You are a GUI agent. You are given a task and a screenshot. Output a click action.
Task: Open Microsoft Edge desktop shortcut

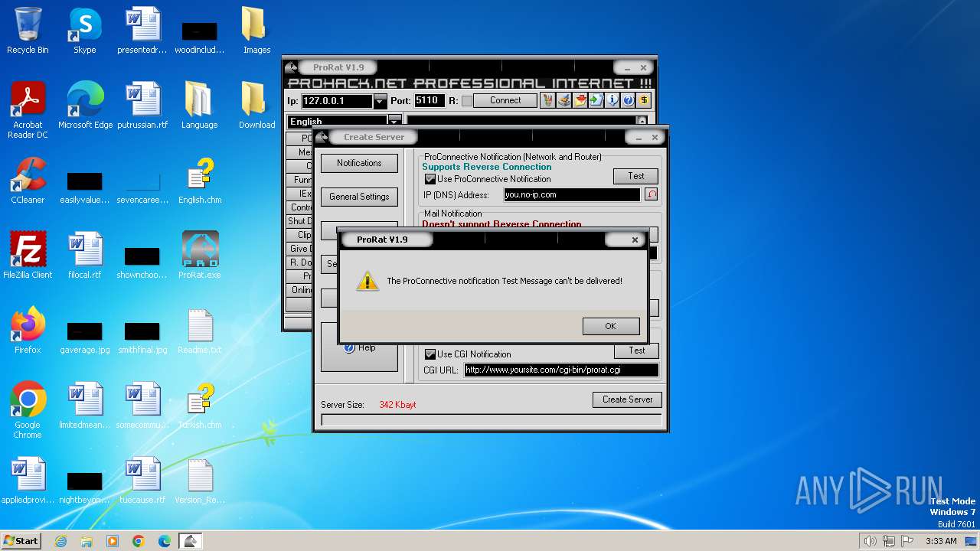tap(85, 106)
